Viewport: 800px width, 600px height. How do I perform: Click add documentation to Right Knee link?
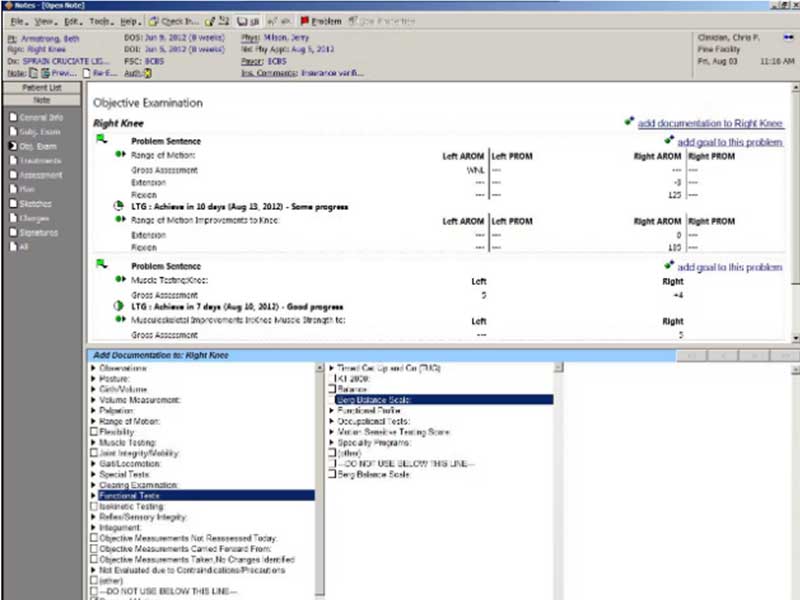710,123
